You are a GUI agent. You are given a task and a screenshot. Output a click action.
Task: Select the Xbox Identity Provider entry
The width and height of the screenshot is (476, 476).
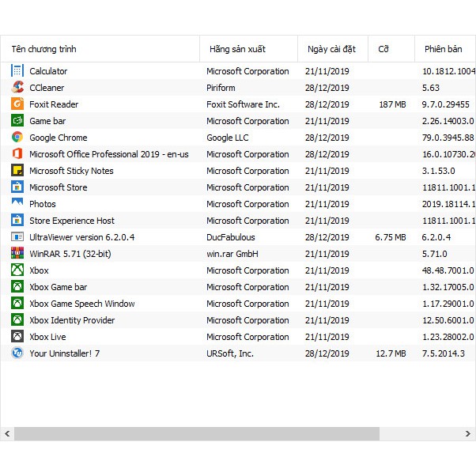[x=72, y=320]
